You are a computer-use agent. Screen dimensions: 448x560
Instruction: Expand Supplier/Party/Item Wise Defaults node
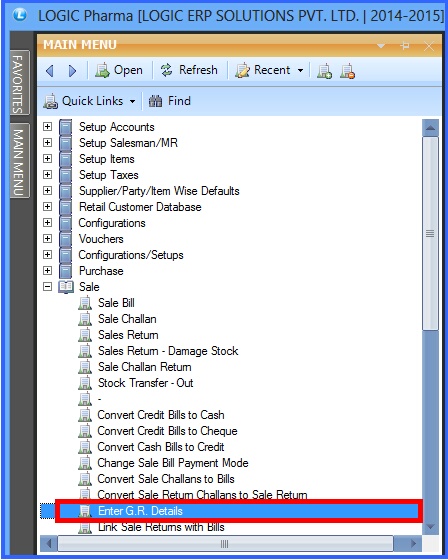(47, 191)
